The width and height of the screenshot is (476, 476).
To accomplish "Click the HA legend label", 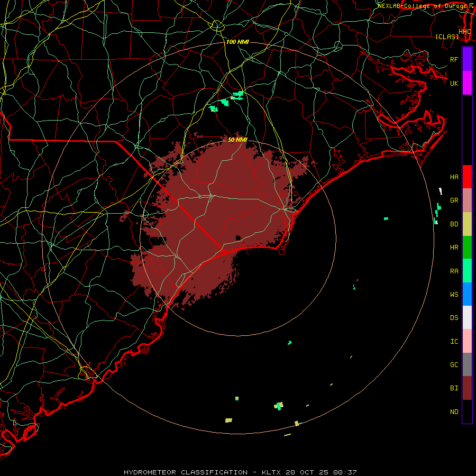I will coord(454,177).
